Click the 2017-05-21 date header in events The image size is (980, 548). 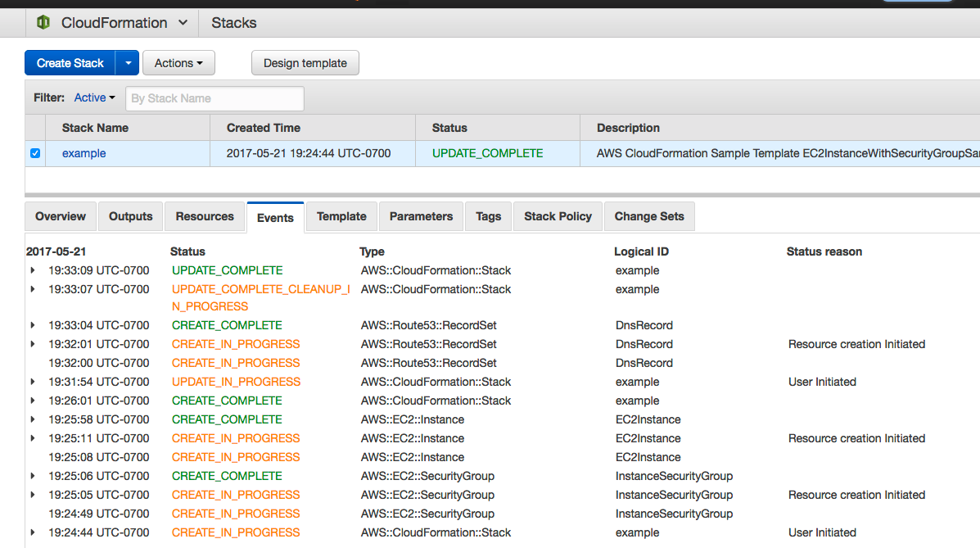(56, 251)
